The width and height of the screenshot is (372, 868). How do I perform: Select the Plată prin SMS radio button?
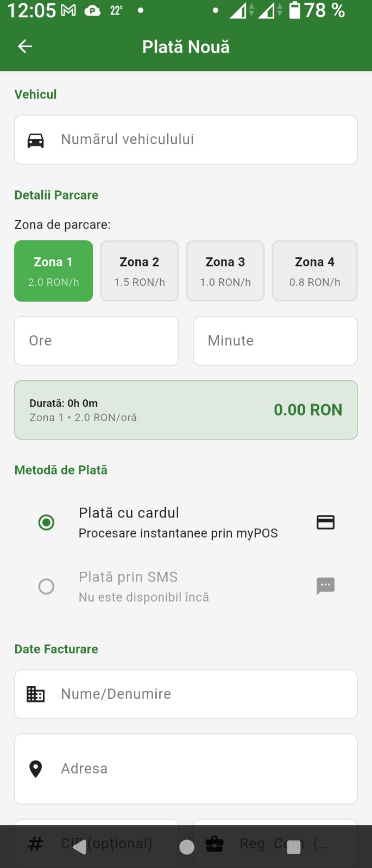[x=47, y=586]
